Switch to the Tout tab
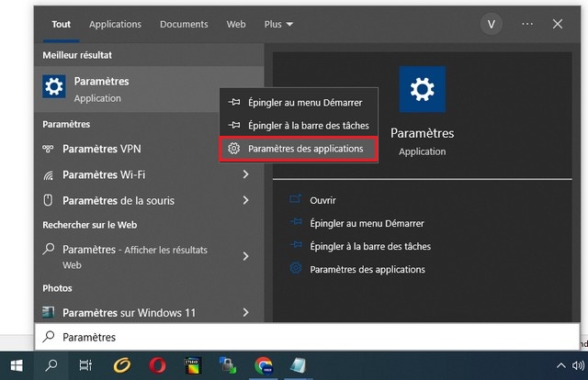The image size is (588, 380). (x=62, y=25)
